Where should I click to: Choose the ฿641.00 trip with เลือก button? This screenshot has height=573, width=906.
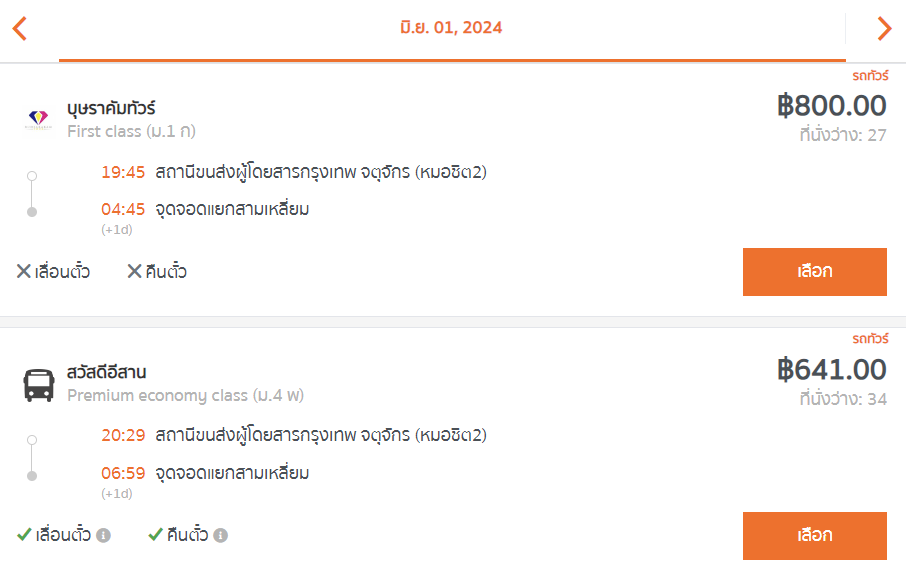[815, 535]
